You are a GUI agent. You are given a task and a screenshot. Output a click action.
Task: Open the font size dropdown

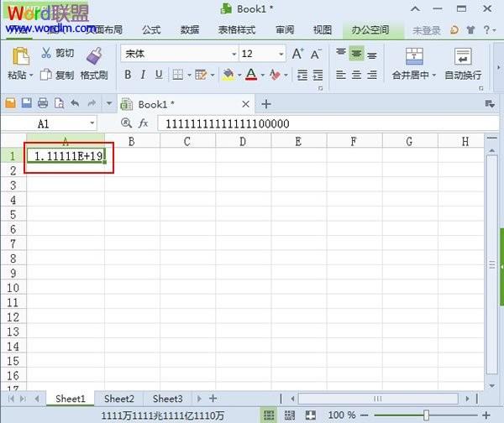point(281,54)
